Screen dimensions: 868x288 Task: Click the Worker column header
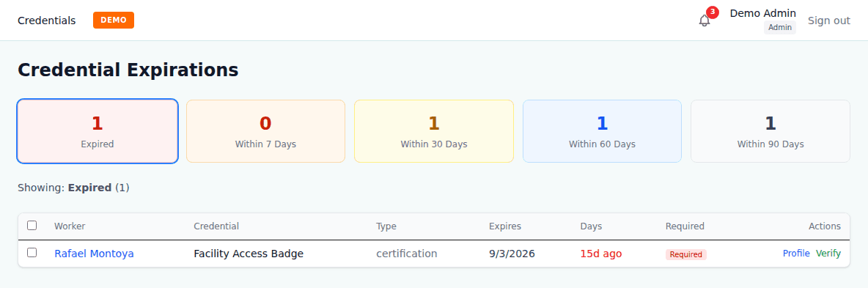70,226
